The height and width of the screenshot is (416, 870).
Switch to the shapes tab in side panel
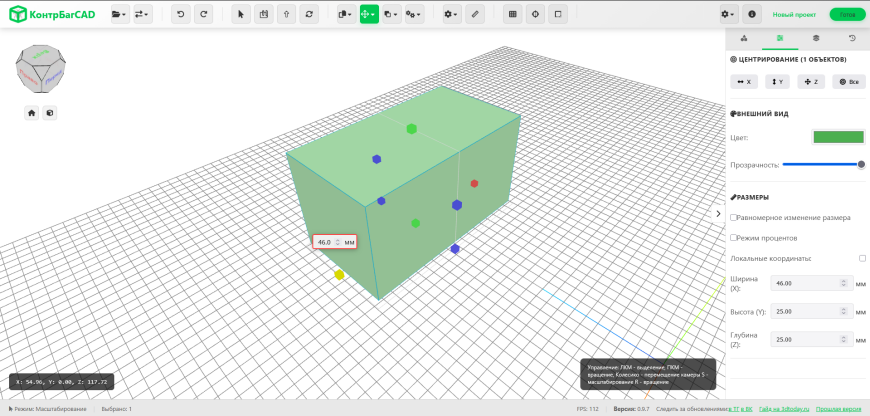(743, 38)
